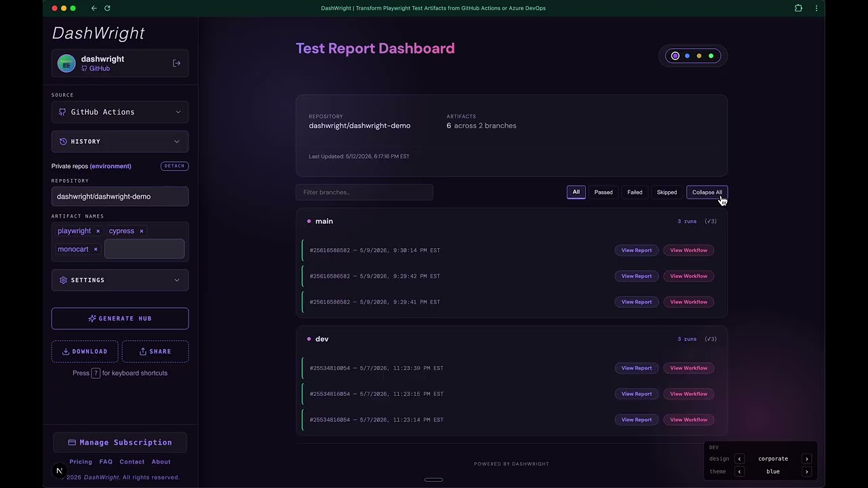
Task: Click the Detach button
Action: point(174,166)
